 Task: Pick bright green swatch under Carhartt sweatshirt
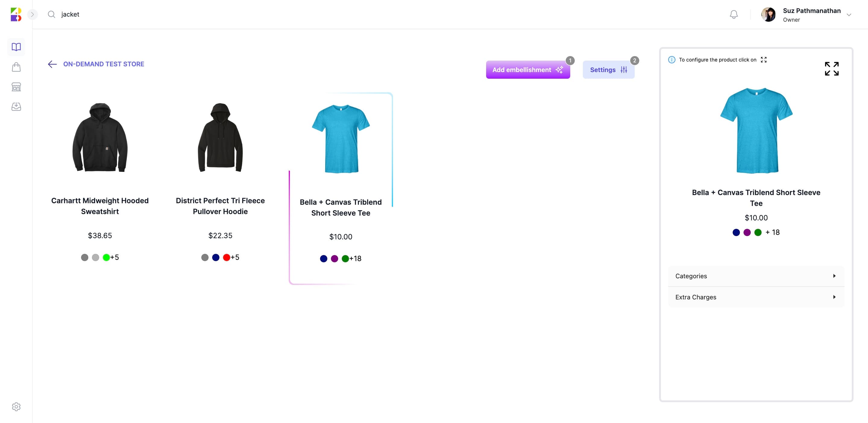[106, 257]
